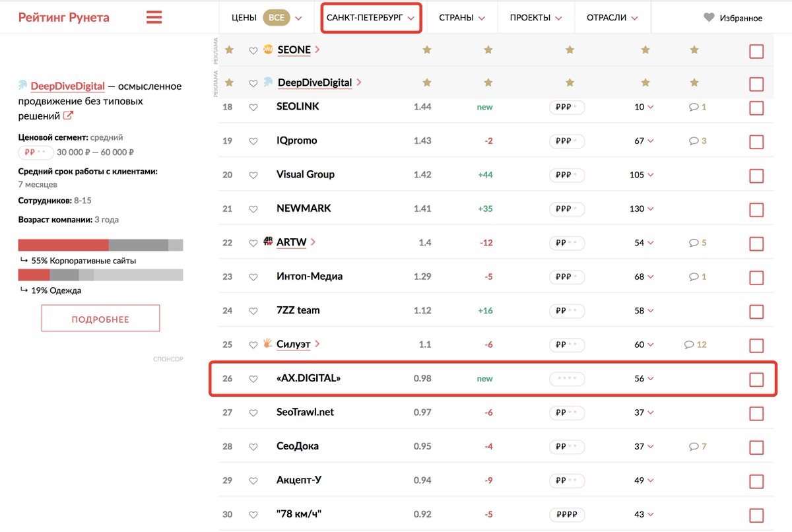Check the ARTW row checkbox

(x=756, y=244)
